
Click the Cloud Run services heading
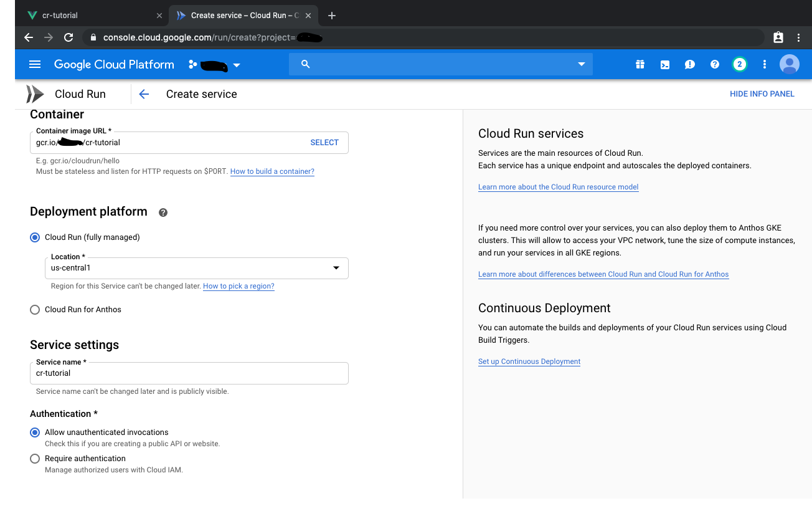point(531,133)
